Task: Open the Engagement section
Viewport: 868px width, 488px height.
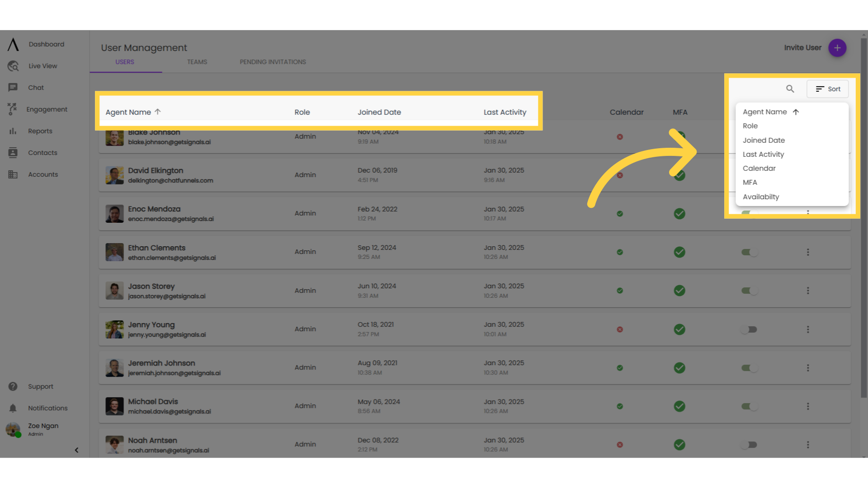Action: pyautogui.click(x=13, y=109)
